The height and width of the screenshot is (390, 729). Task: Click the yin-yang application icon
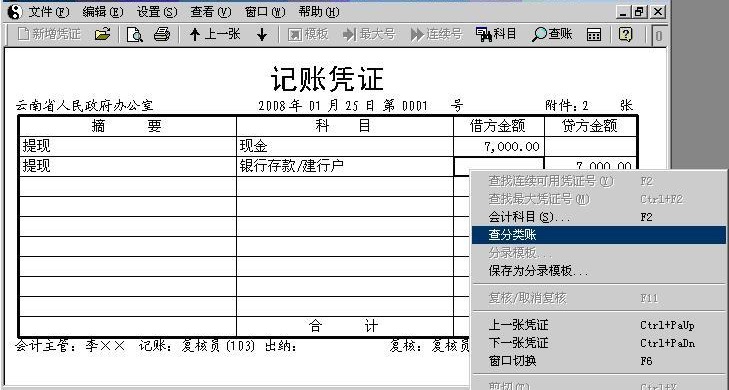click(x=14, y=11)
